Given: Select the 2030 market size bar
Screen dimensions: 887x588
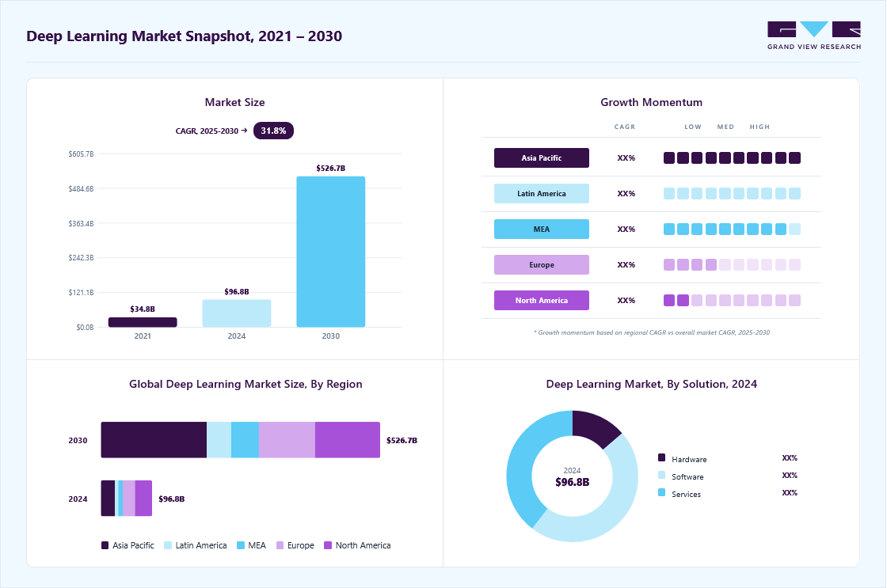Looking at the screenshot, I should (x=331, y=252).
